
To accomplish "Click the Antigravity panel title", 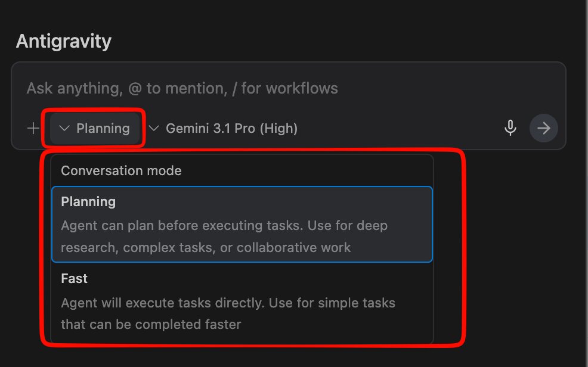I will 63,41.
